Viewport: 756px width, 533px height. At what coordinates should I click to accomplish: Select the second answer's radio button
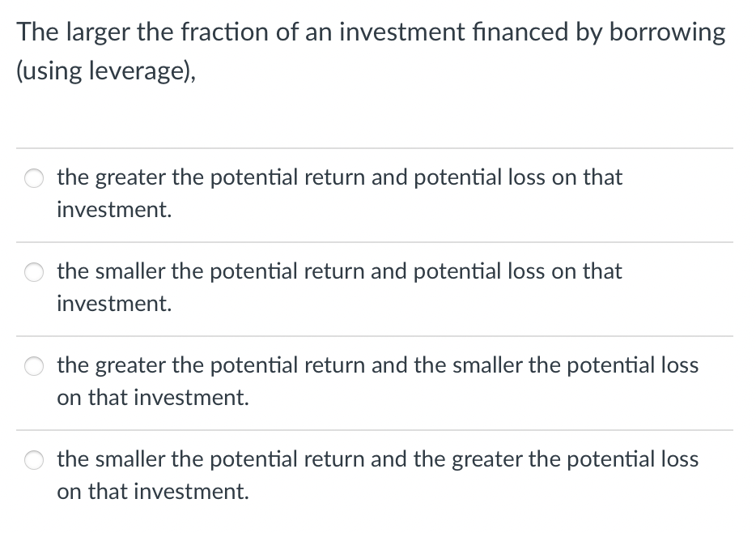click(x=33, y=272)
